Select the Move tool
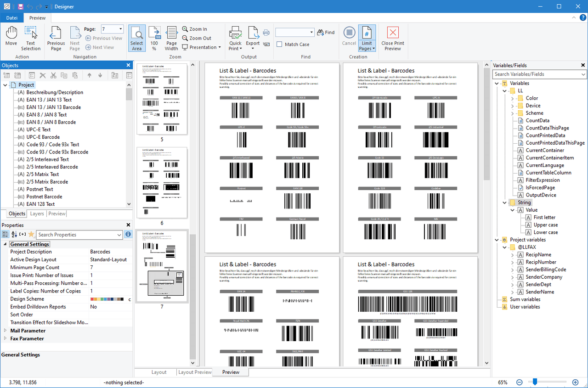This screenshot has width=588, height=388. coord(11,37)
